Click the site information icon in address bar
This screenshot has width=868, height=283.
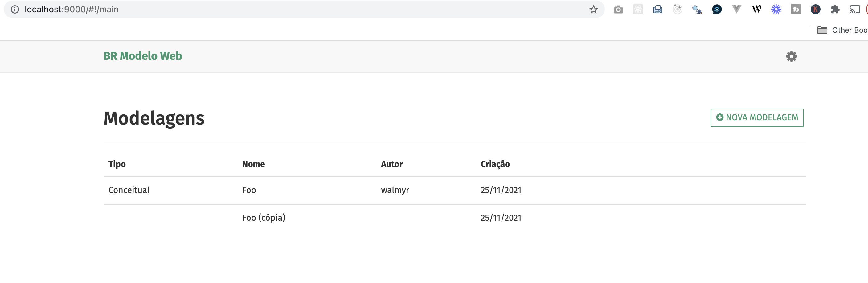pos(15,9)
